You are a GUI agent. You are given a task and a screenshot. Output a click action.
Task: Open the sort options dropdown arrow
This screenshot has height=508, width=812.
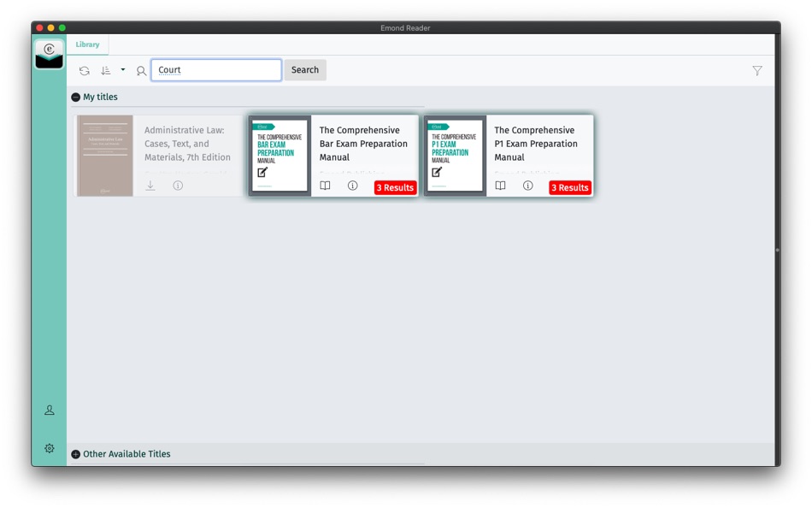coord(123,69)
